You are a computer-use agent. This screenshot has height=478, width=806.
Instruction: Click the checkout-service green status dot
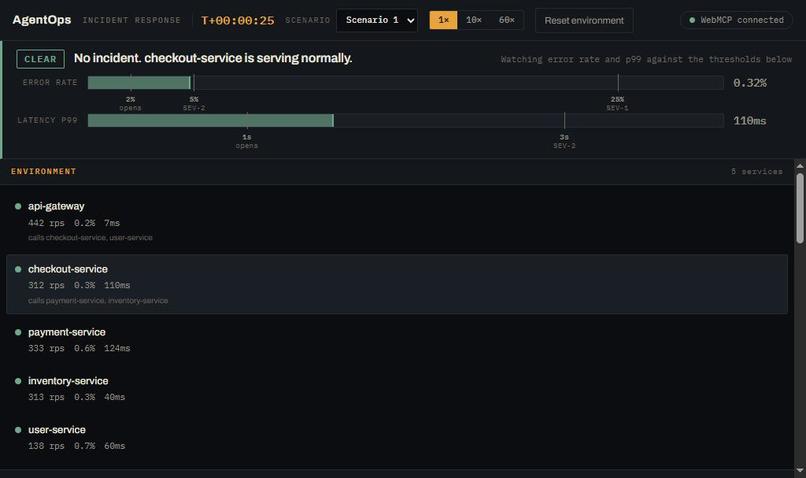click(18, 269)
